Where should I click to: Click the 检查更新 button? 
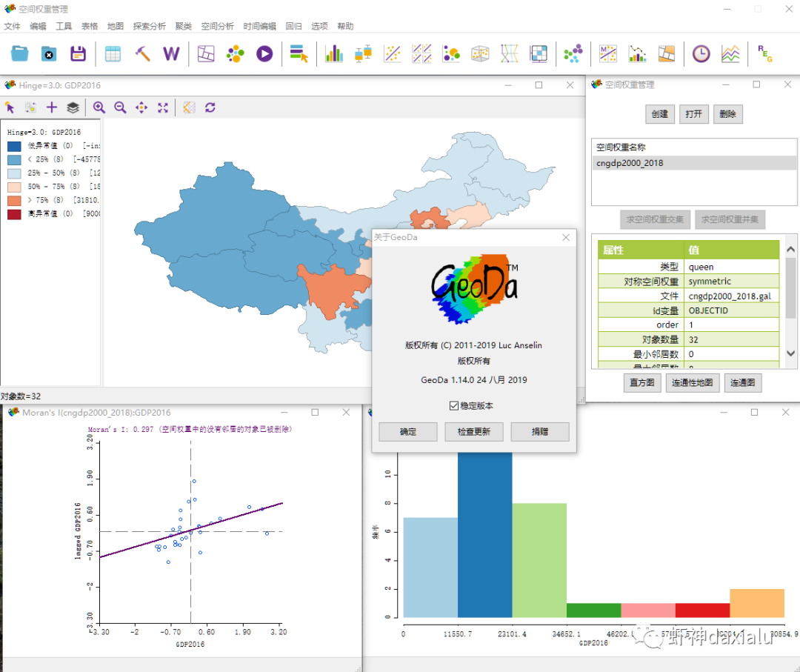[x=474, y=432]
